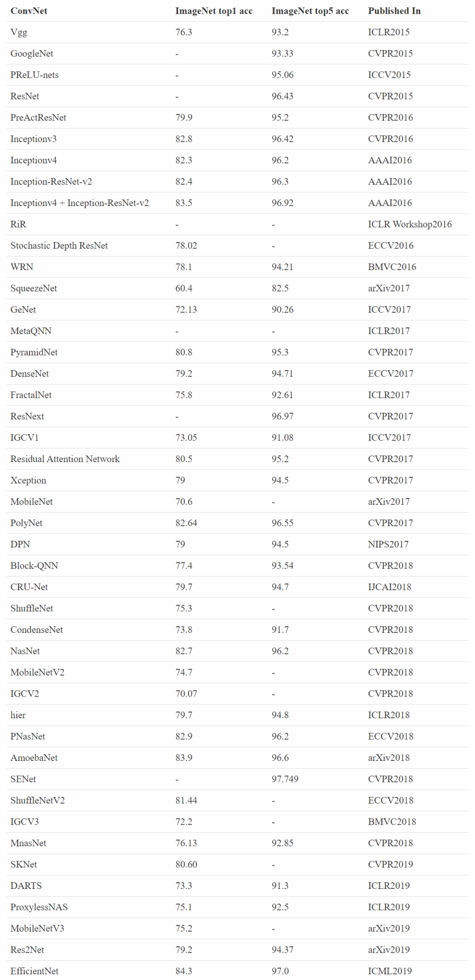Select the GoogleNet table entry
Image resolution: width=475 pixels, height=980 pixels.
pos(32,54)
